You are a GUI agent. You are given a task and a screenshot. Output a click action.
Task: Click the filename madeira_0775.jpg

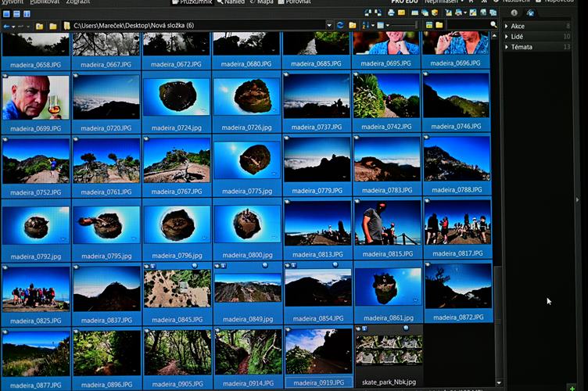click(x=247, y=191)
